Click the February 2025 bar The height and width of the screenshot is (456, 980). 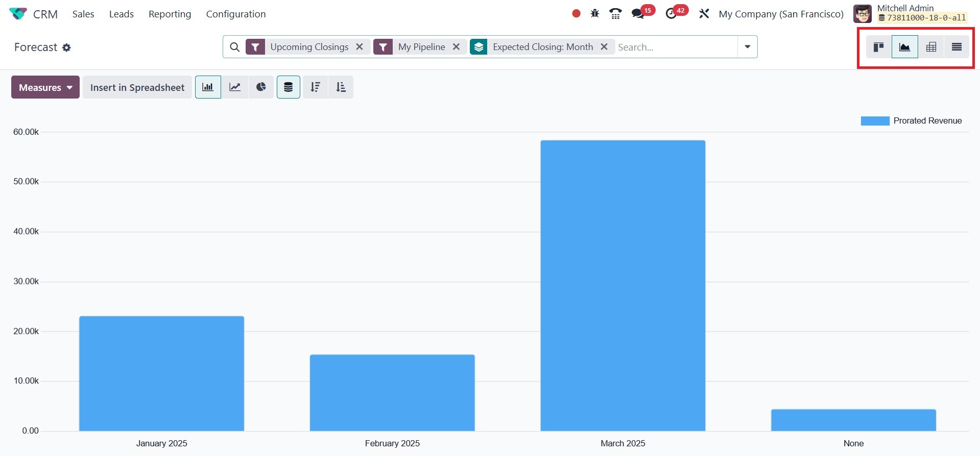(392, 393)
